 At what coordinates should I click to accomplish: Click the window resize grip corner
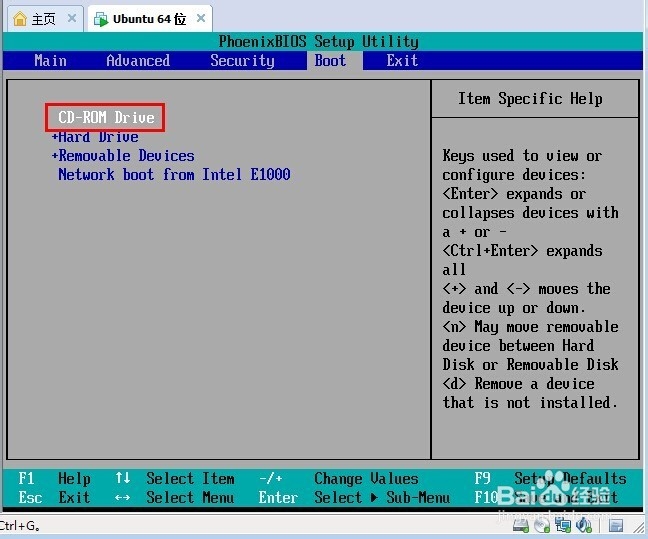click(x=640, y=527)
